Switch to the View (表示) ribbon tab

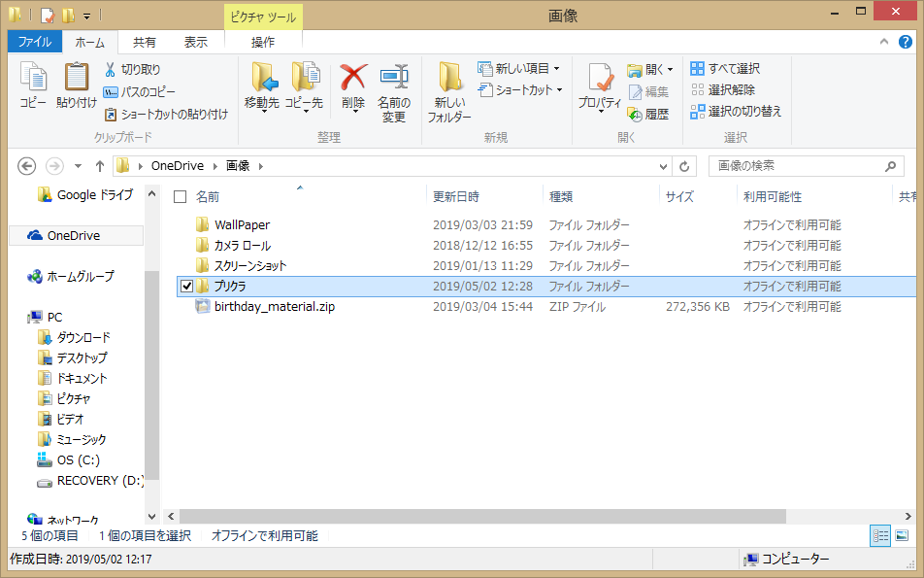pos(196,42)
